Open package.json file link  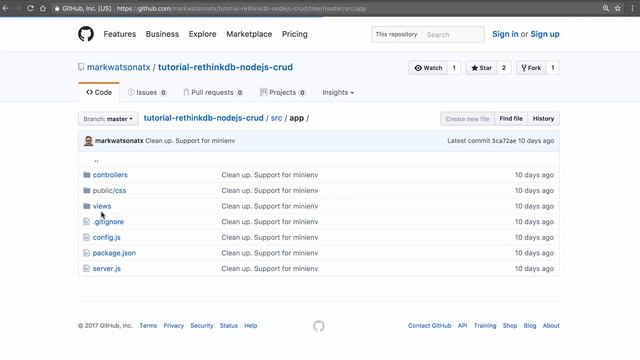point(114,253)
